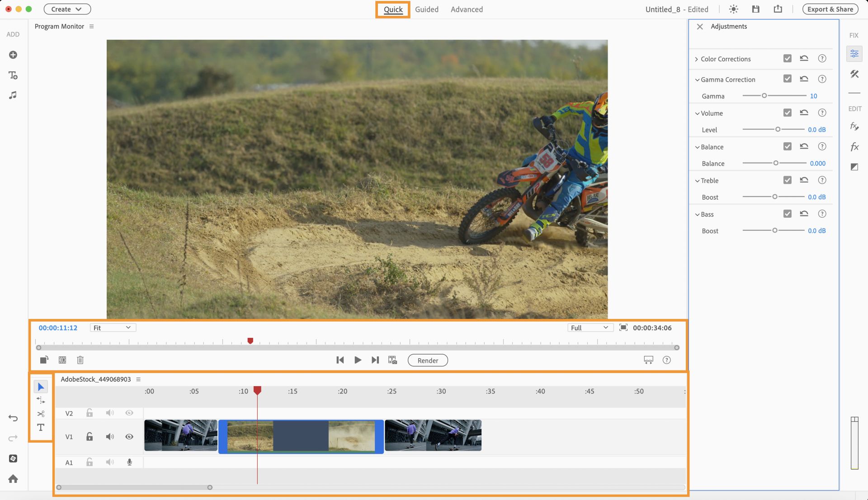Click the Balance slider handle

point(776,163)
